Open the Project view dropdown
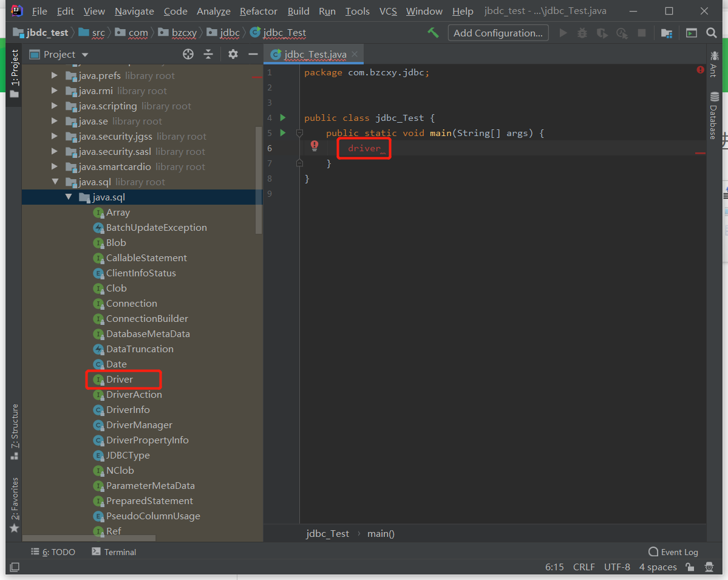Viewport: 728px width, 580px height. (58, 54)
